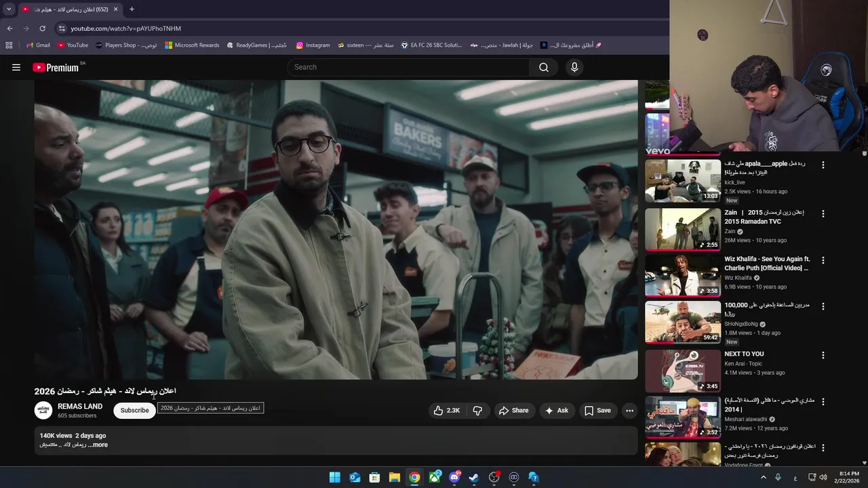Play the Wiz Khalifa See You Again thumbnail
868x488 pixels.
coord(683,276)
